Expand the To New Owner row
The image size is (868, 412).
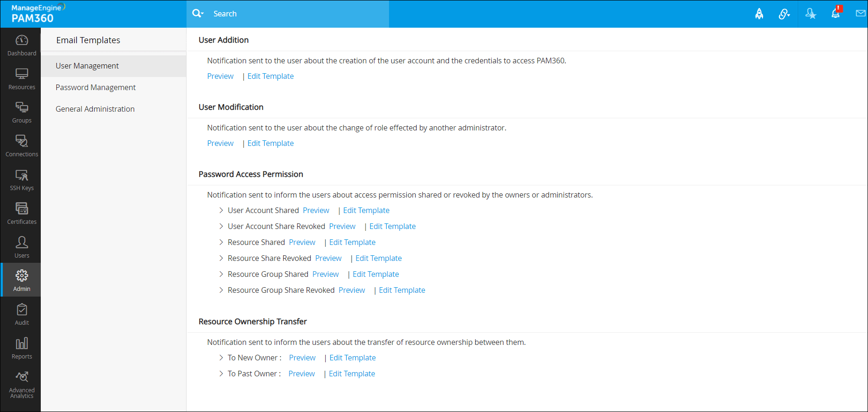tap(221, 358)
